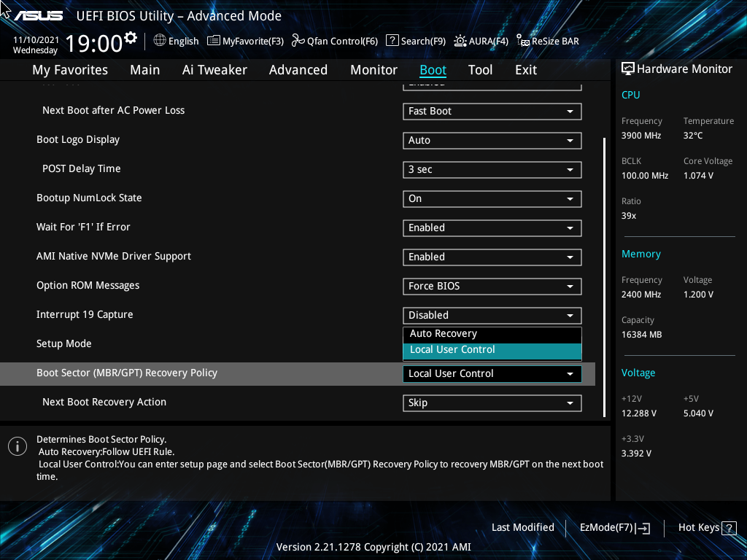Click the settings list vertical scrollbar
The width and height of the screenshot is (747, 560).
604,277
